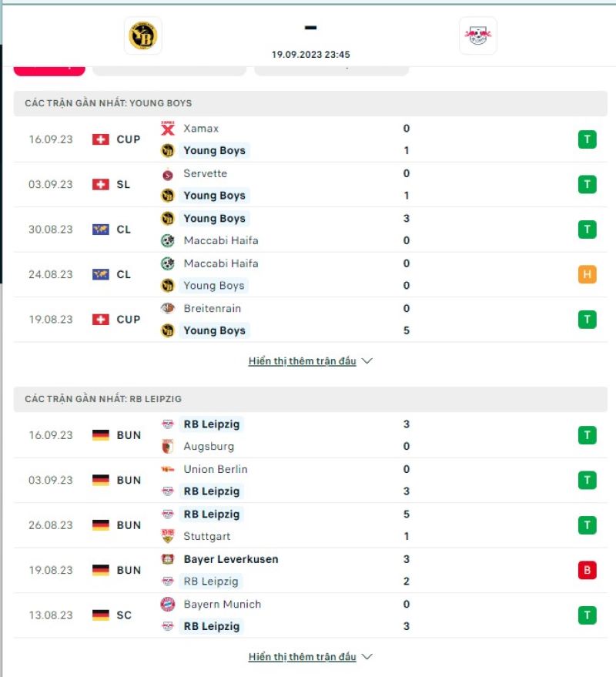Toggle the green T result badge for Xamax match
Viewport: 616px width, 677px height.
[x=587, y=139]
